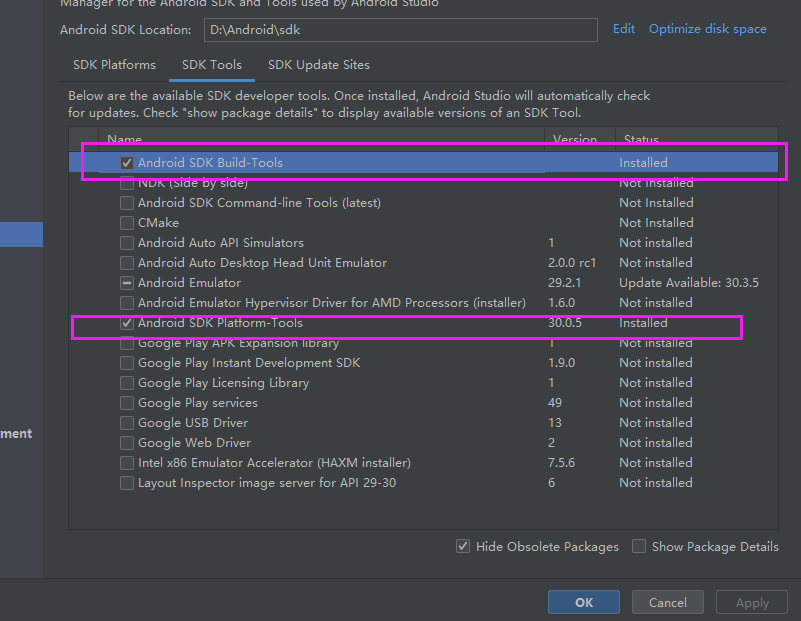Click the Android SDK Location field

[400, 30]
